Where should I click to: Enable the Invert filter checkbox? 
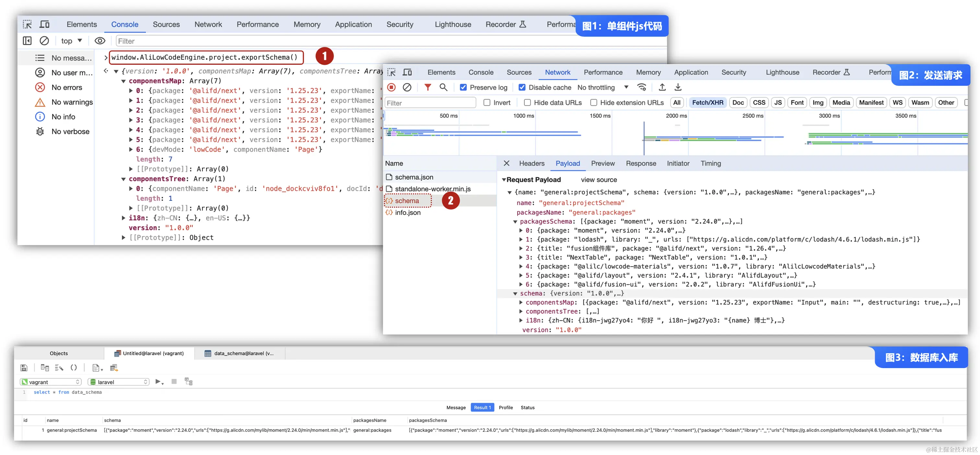[486, 103]
